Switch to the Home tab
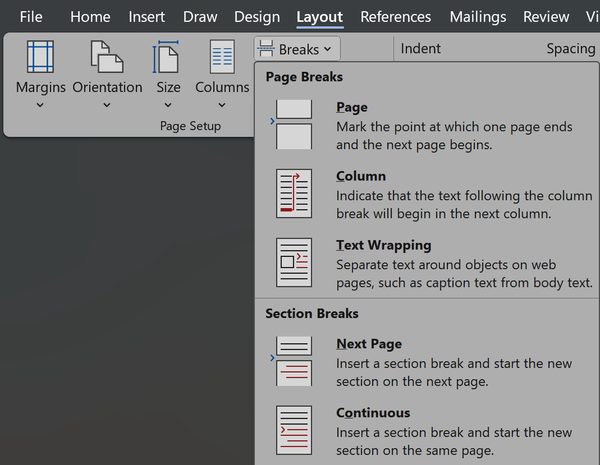The width and height of the screenshot is (600, 465). [x=90, y=16]
